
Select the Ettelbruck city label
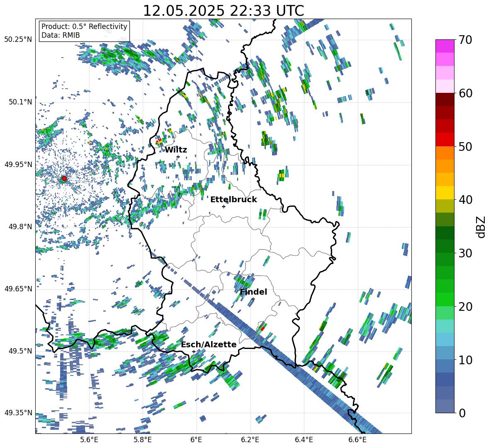pos(233,200)
